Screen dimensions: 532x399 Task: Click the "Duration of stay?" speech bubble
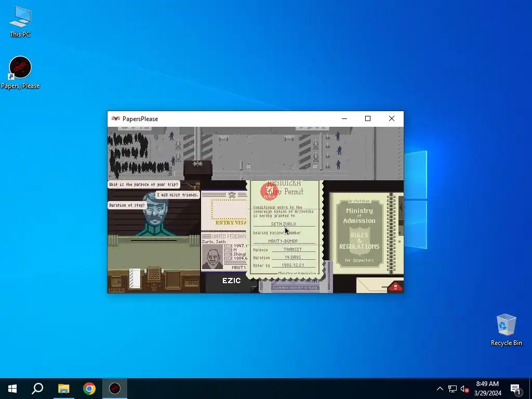[x=127, y=205]
